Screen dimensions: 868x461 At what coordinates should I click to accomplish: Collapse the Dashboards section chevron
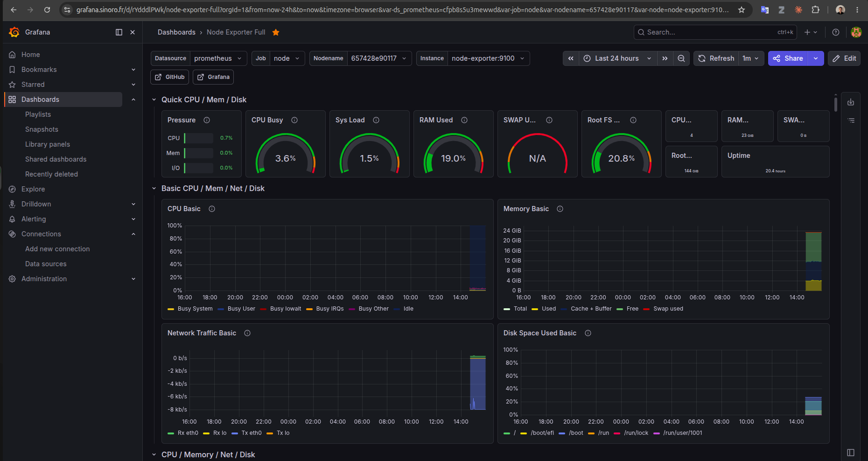[x=133, y=99]
